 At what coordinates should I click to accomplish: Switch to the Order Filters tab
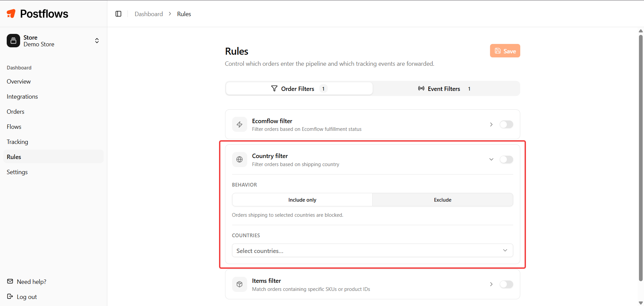click(299, 89)
